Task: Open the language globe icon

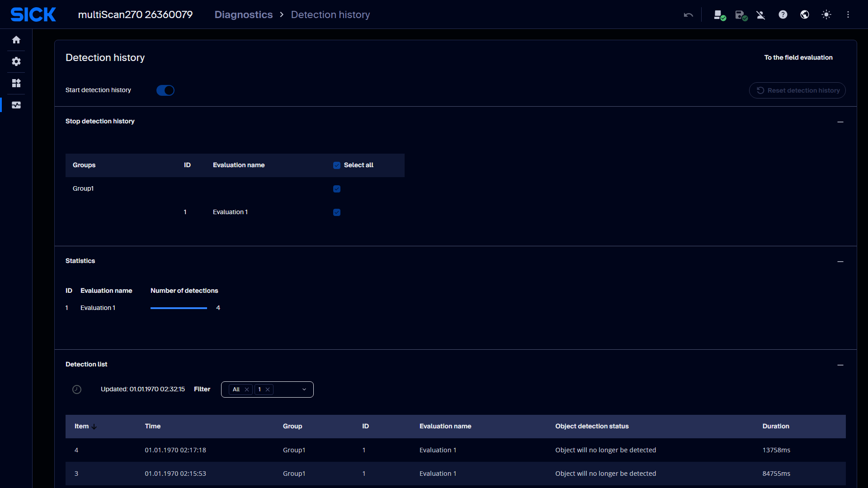Action: point(805,14)
